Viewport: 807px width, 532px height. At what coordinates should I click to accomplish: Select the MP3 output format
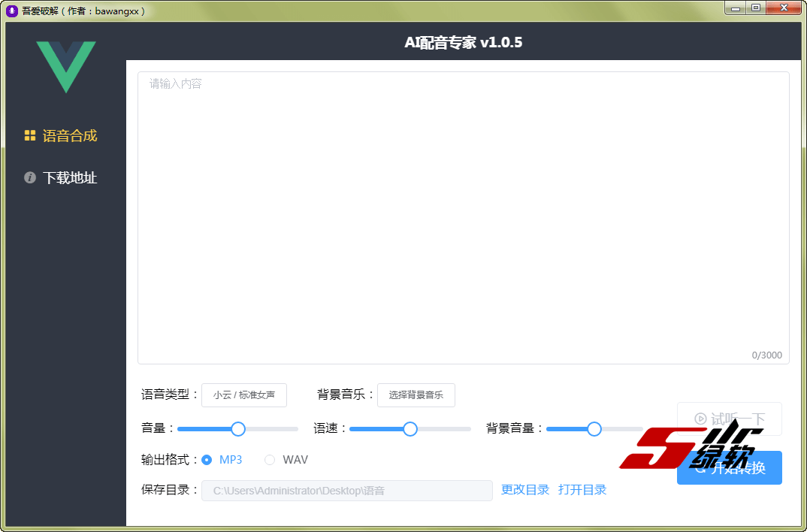coord(207,460)
